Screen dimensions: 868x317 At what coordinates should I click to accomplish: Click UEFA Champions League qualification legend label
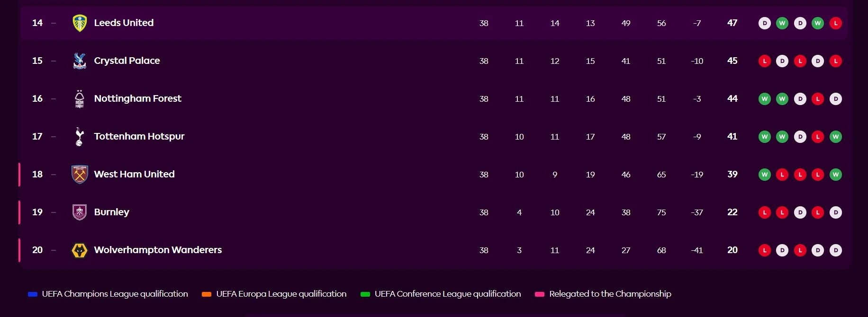click(x=115, y=294)
